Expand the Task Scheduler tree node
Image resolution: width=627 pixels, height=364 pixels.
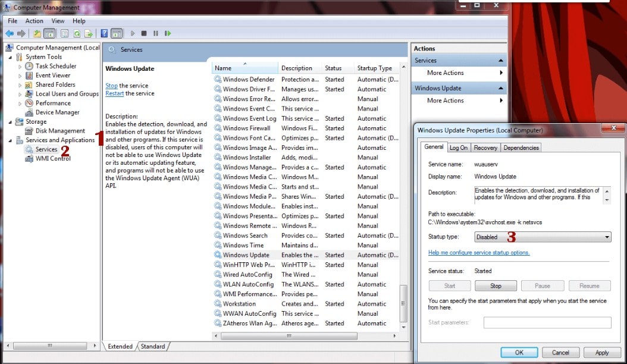(x=20, y=67)
